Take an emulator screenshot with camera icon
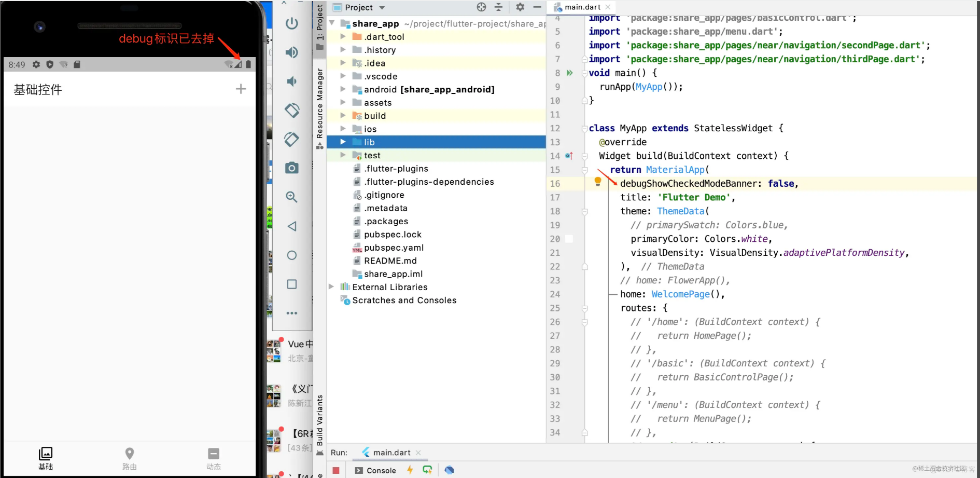 (292, 168)
